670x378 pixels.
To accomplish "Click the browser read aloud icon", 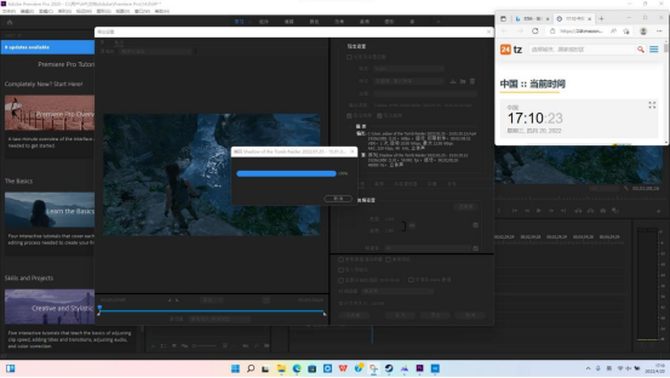I will click(613, 31).
